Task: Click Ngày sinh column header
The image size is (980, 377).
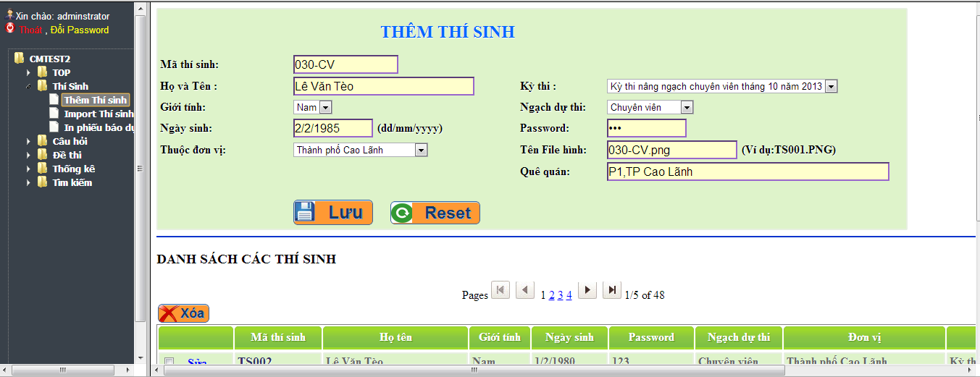Action: 569,337
